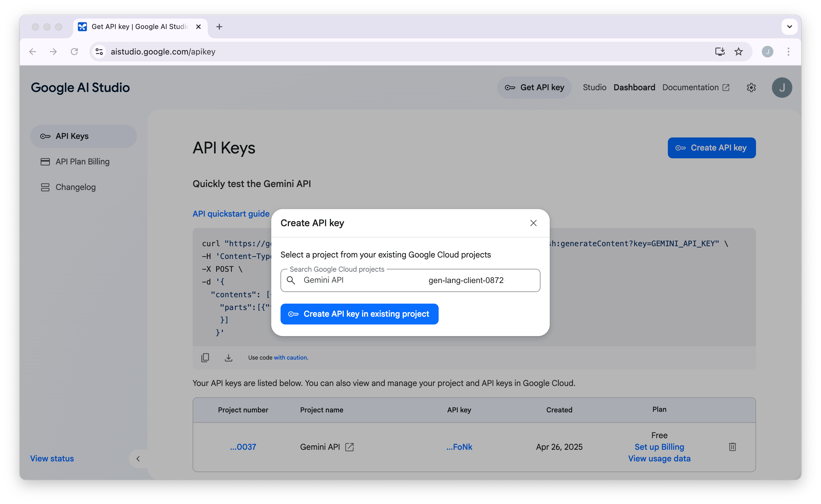
Task: Open the Get API key header button
Action: tap(534, 87)
